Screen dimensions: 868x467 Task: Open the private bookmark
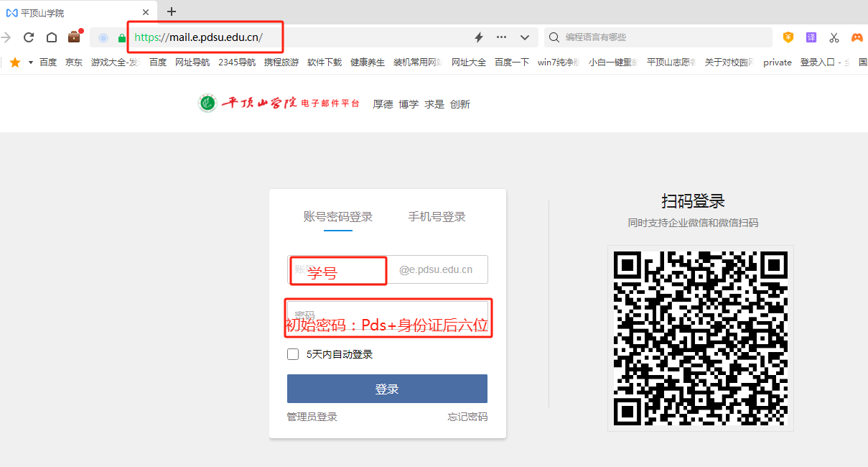[778, 63]
